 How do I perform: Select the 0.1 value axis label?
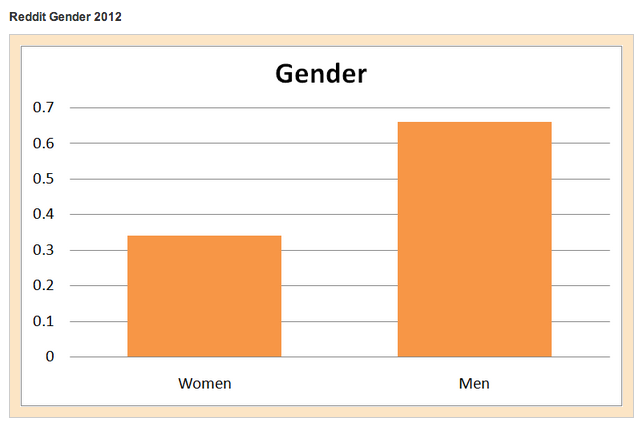(x=44, y=321)
